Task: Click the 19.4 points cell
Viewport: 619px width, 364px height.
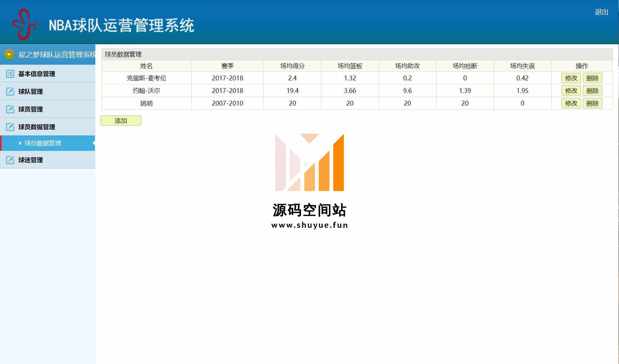Action: 292,91
